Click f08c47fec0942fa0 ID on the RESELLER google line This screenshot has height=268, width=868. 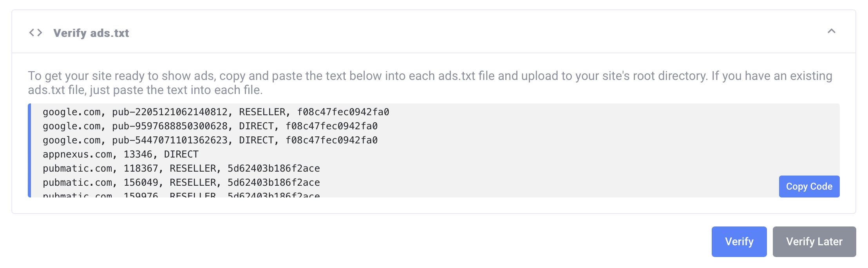tap(343, 112)
